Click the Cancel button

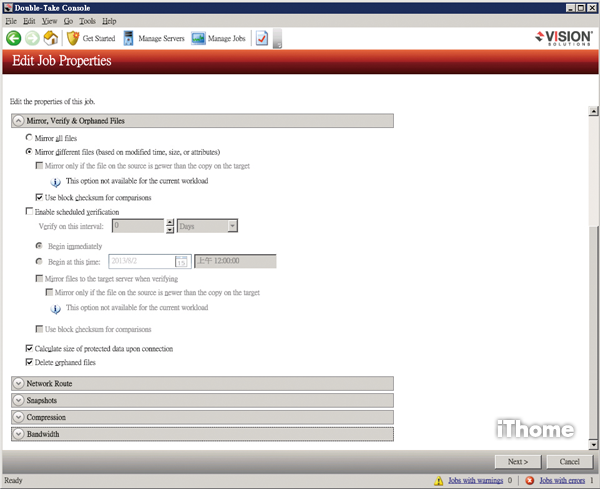(x=569, y=461)
